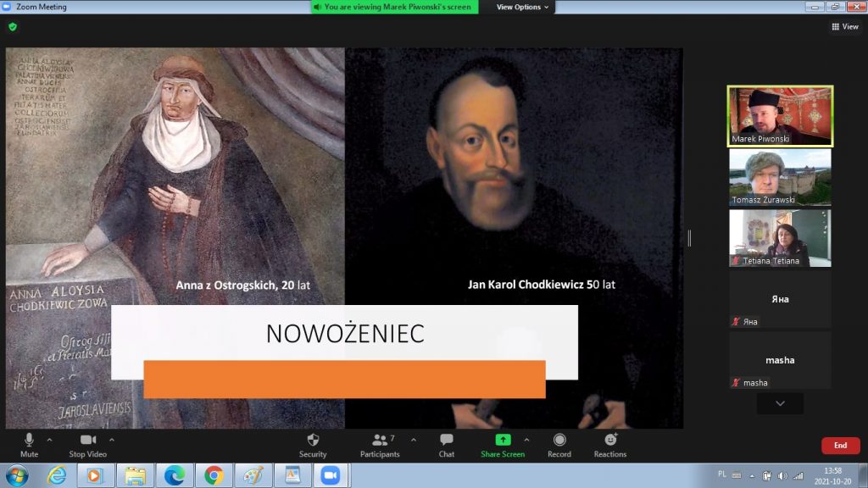The image size is (868, 488).
Task: Toggle camera with Stop Video button
Action: 88,441
